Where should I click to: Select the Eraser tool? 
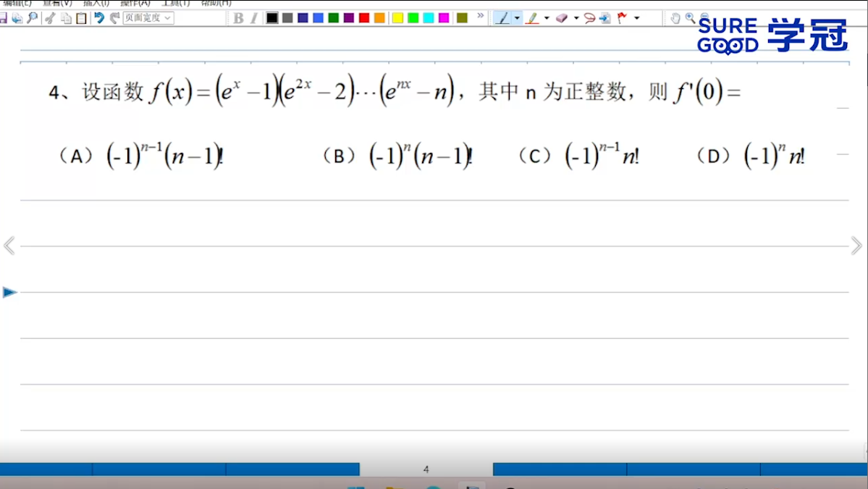pos(562,18)
